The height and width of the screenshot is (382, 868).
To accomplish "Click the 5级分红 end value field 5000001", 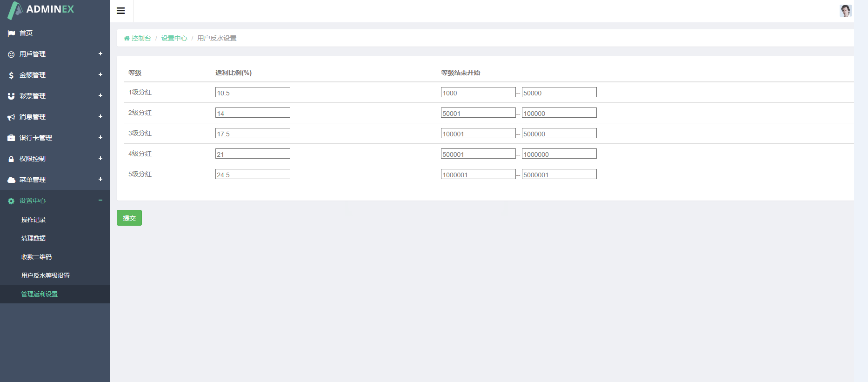I will [559, 174].
